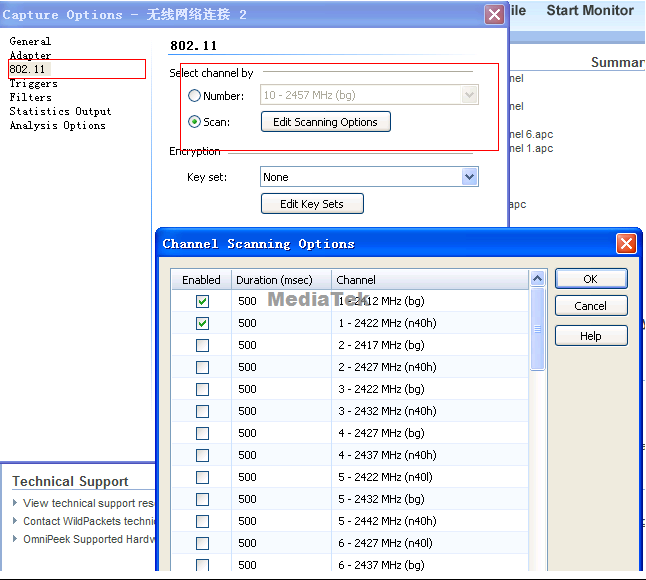Enable channel 6 - 2437 MHz (bg)
Image resolution: width=646 pixels, height=580 pixels.
202,565
